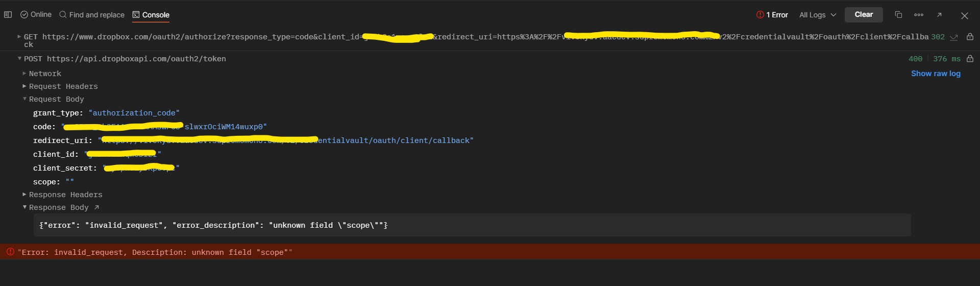Click the Online status indicator
This screenshot has height=286, width=980.
click(x=36, y=15)
